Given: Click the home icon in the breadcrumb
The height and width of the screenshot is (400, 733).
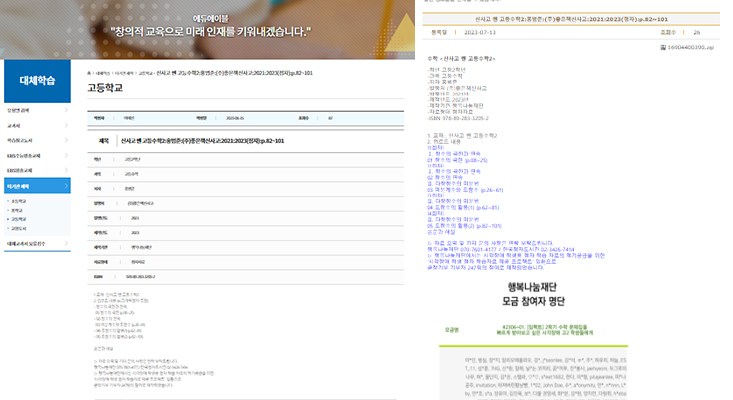Looking at the screenshot, I should coord(88,73).
